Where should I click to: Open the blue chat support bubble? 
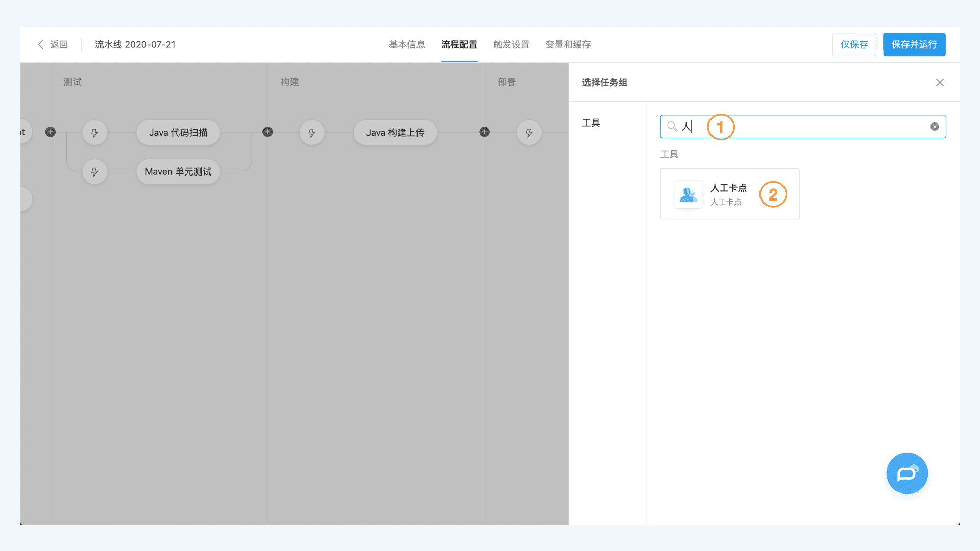click(907, 473)
